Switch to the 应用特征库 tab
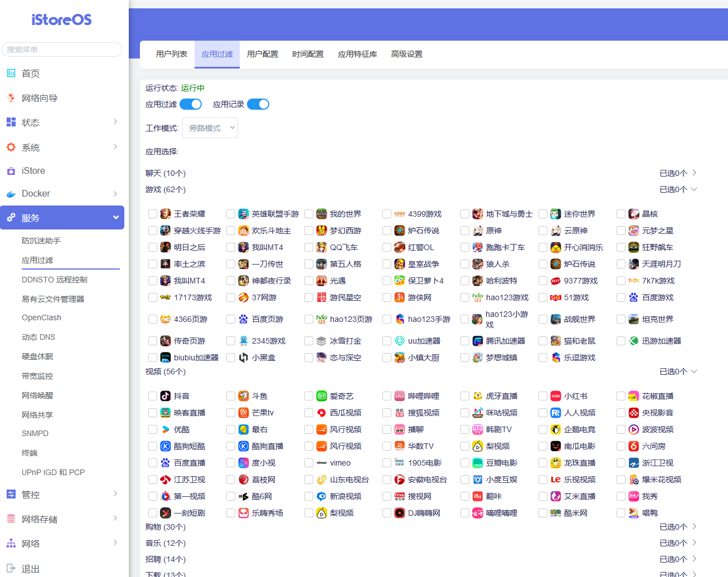The height and width of the screenshot is (577, 728). (x=357, y=54)
